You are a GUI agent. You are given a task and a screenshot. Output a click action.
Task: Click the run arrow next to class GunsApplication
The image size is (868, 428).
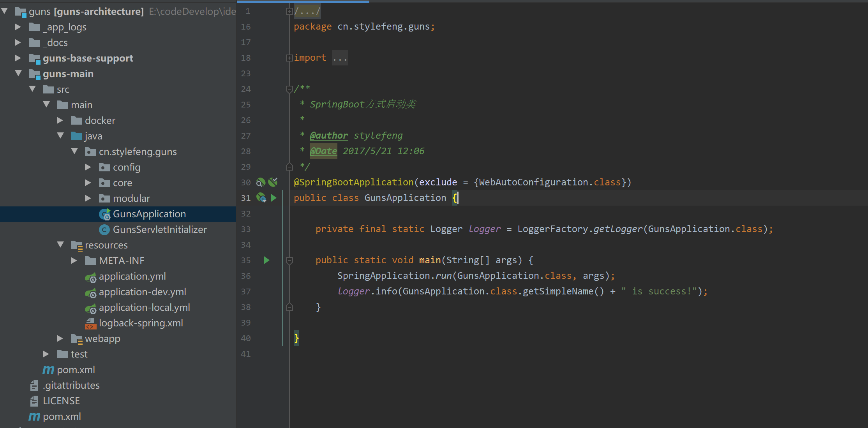pyautogui.click(x=273, y=198)
